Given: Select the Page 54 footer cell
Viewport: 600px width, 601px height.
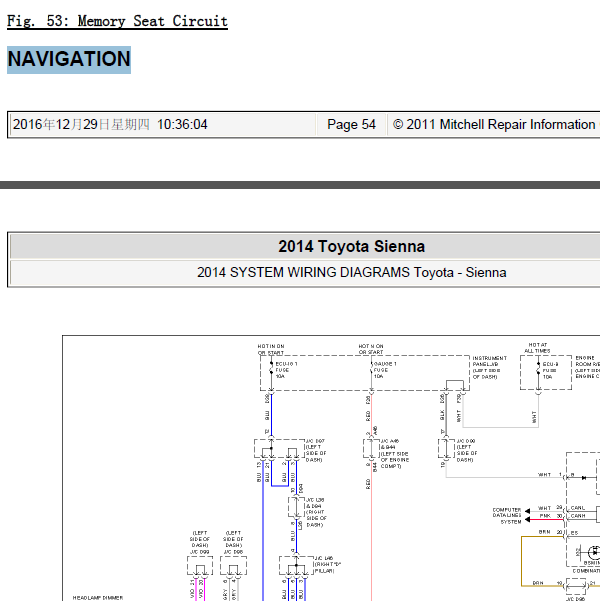Looking at the screenshot, I should coord(351,125).
